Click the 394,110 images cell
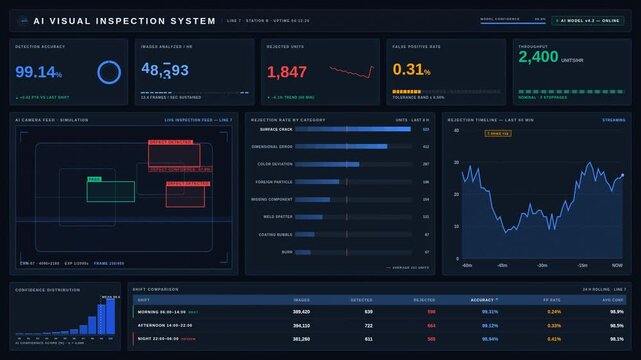The width and height of the screenshot is (641, 360). coord(301,326)
